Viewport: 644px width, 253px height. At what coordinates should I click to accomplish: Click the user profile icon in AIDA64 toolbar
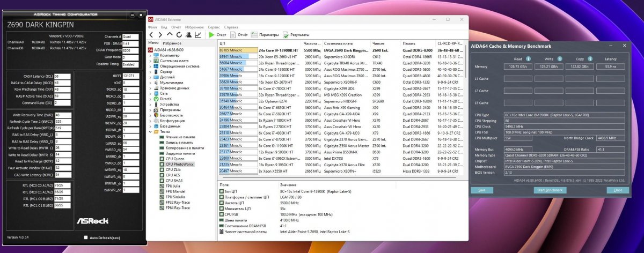(x=188, y=35)
